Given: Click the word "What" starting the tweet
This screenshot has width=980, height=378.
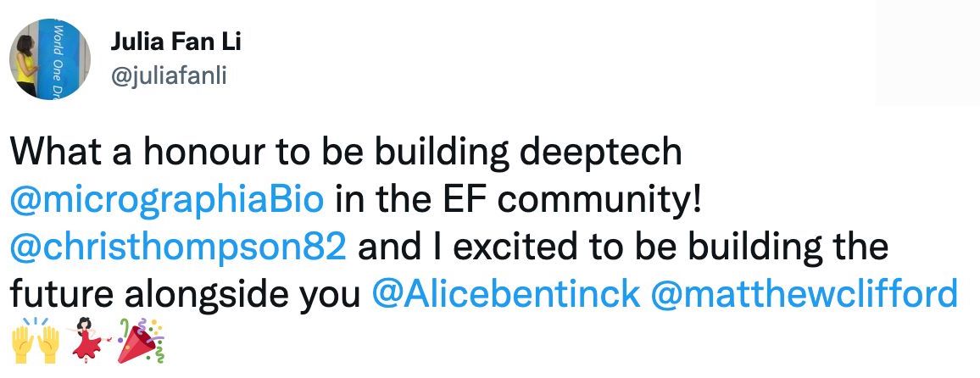Looking at the screenshot, I should pos(47,153).
